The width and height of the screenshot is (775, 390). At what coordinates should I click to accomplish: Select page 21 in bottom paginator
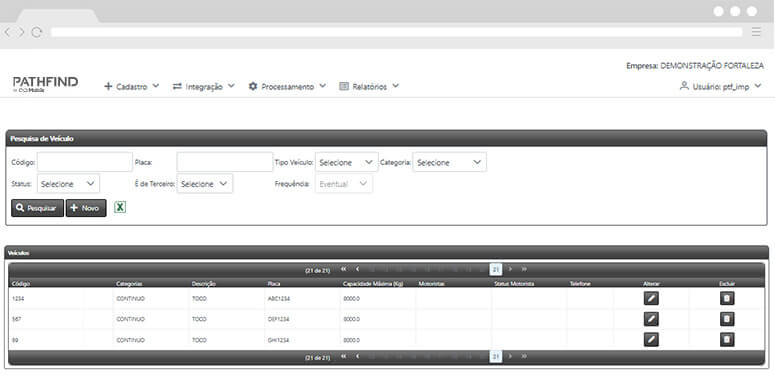[496, 356]
